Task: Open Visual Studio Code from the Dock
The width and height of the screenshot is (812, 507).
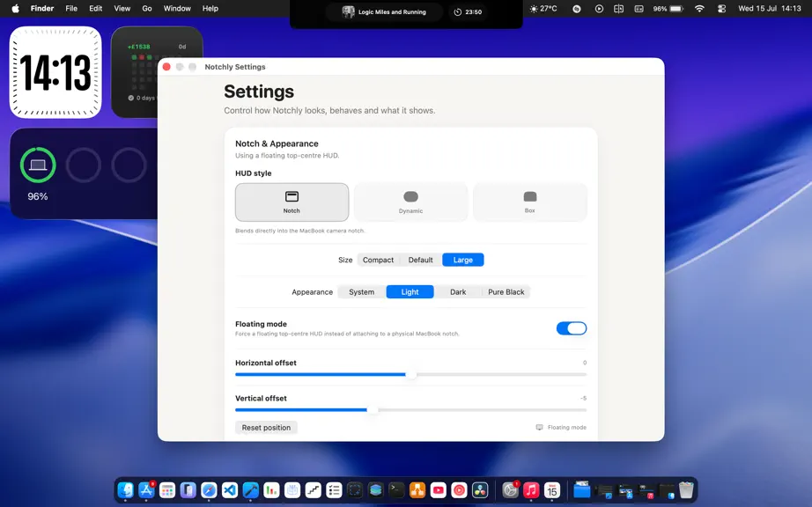Action: 230,489
